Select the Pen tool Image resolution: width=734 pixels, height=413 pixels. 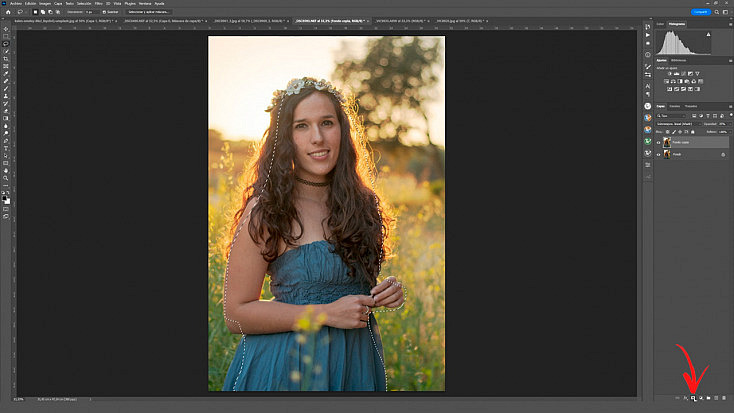pos(6,141)
